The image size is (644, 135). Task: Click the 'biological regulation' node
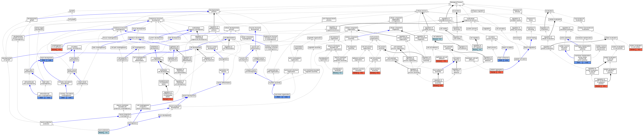(478, 11)
